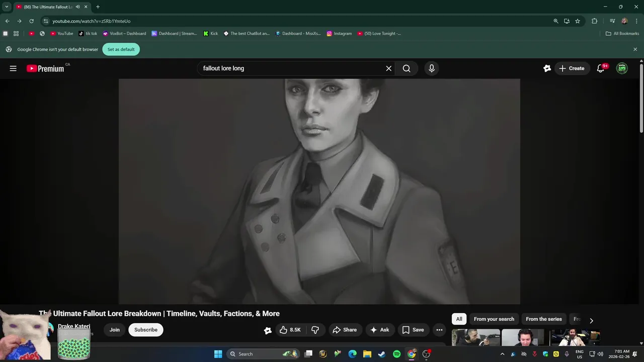Click the address bar URL
The width and height of the screenshot is (644, 362).
coord(92,21)
